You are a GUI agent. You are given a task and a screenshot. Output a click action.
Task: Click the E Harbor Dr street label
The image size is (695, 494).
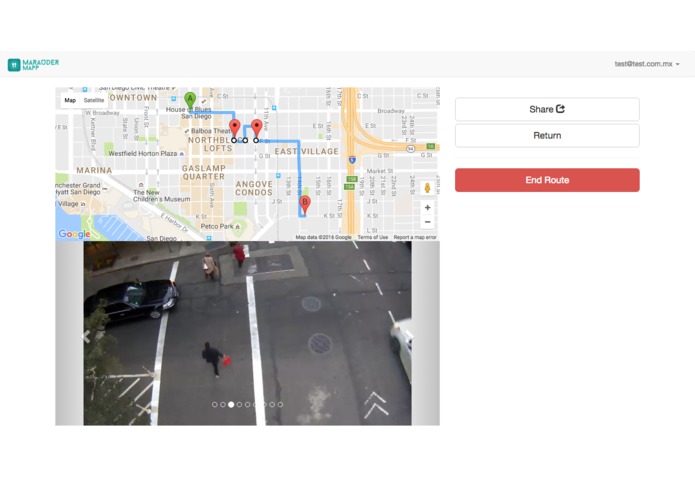pos(174,223)
